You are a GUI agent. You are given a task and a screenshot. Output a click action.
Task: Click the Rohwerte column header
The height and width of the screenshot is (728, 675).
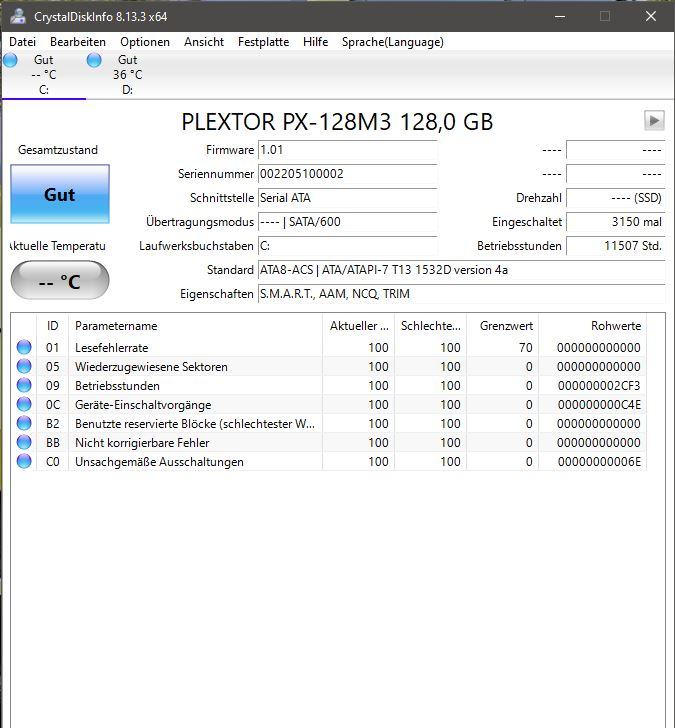[x=592, y=326]
